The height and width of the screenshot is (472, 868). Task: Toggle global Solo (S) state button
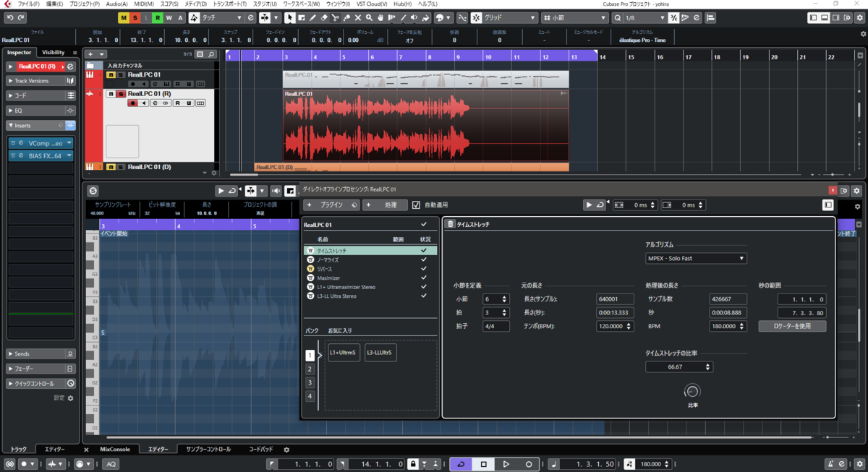(135, 17)
